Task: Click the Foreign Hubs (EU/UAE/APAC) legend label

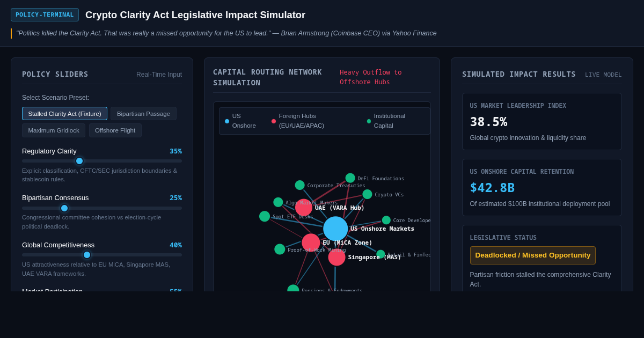Action: tap(302, 121)
